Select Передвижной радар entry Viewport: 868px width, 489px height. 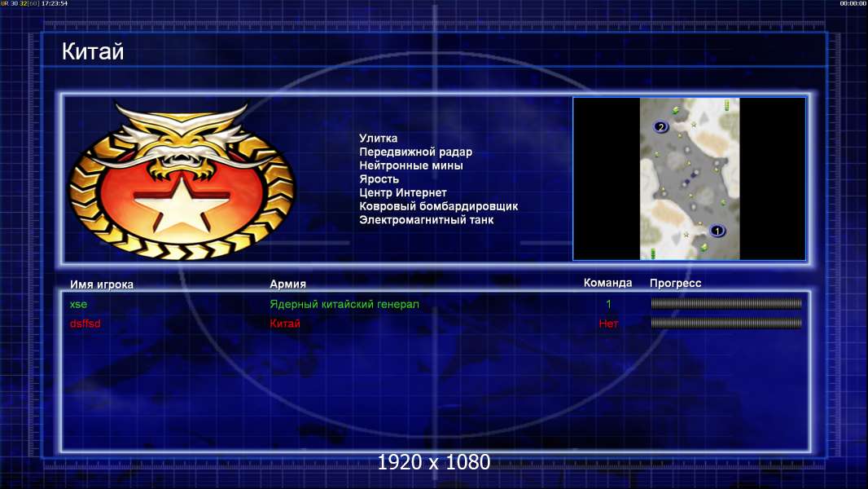[x=416, y=152]
